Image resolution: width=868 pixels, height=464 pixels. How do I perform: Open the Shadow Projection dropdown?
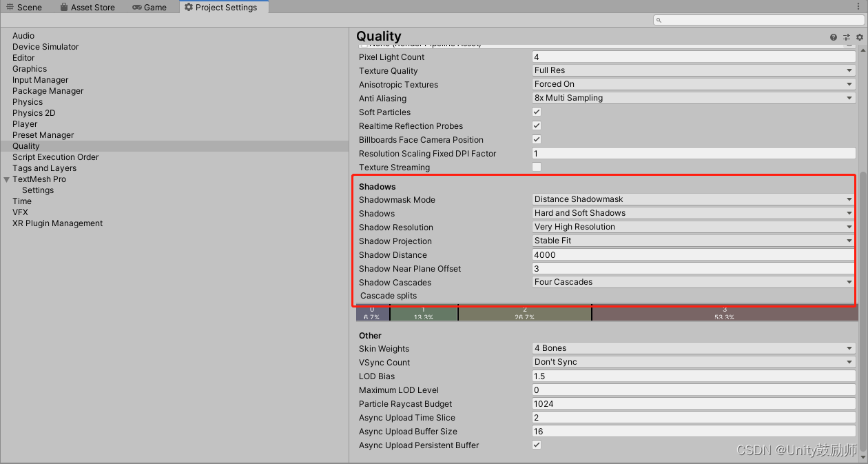(694, 241)
